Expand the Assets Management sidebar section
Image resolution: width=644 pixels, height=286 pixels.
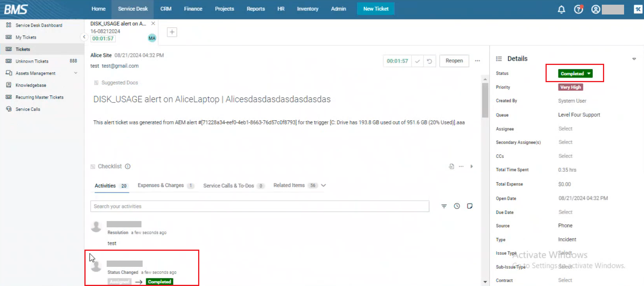click(75, 73)
